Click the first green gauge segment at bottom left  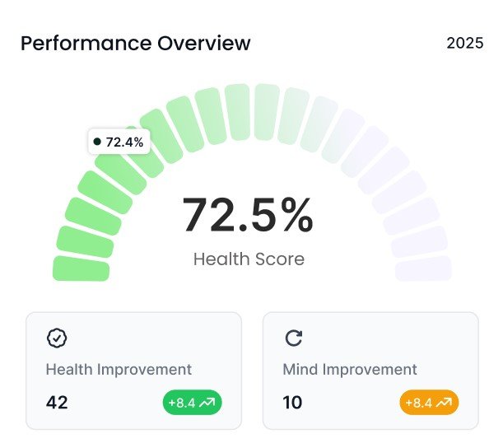(x=81, y=268)
